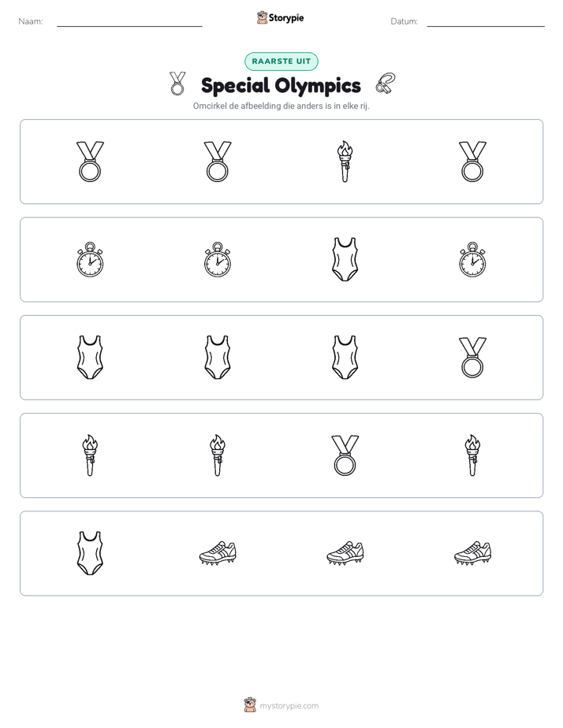Select the first torch in row four
This screenshot has height=728, width=563.
tap(90, 455)
